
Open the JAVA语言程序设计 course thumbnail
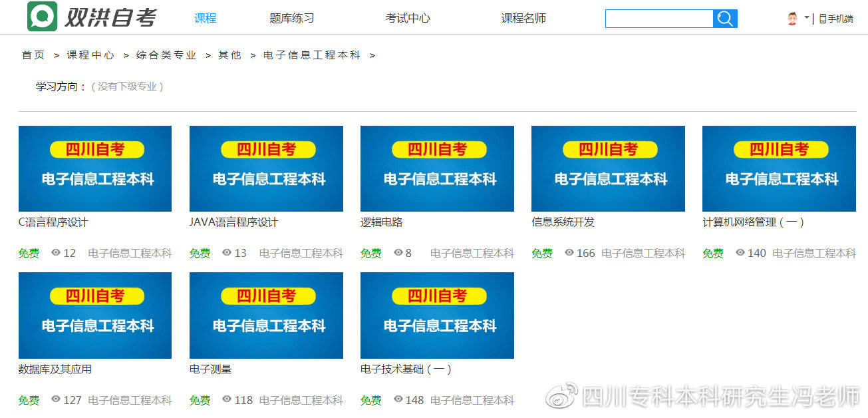[x=265, y=168]
